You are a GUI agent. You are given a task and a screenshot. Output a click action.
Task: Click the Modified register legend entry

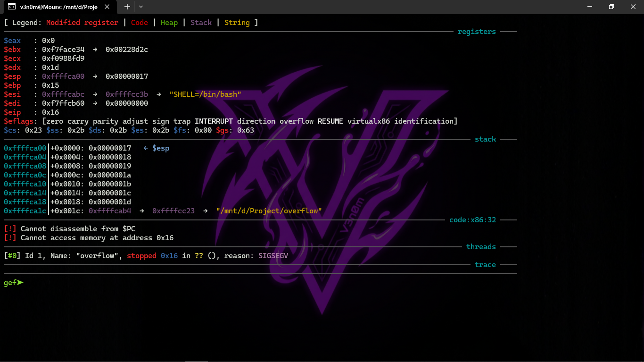coord(82,23)
